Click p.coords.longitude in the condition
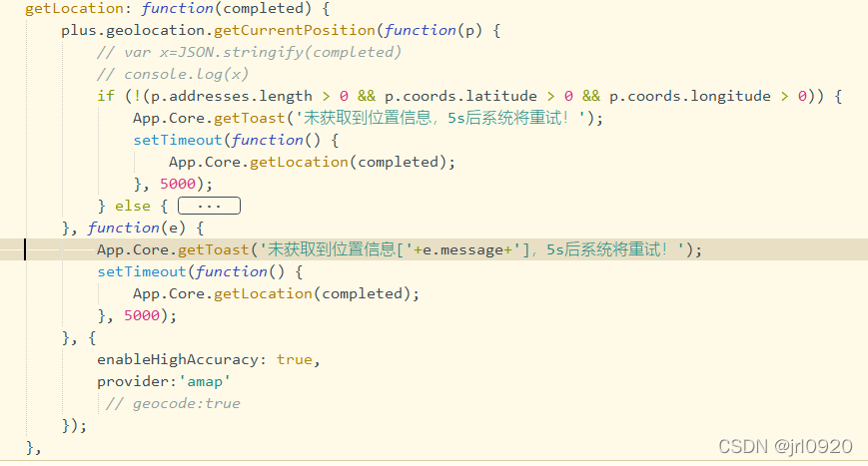The height and width of the screenshot is (466, 868). pyautogui.click(x=690, y=96)
